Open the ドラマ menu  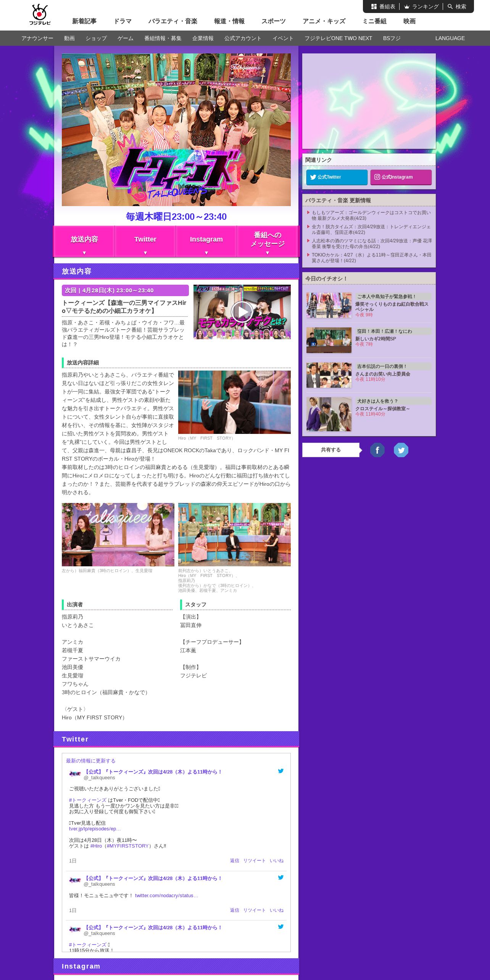click(x=122, y=21)
